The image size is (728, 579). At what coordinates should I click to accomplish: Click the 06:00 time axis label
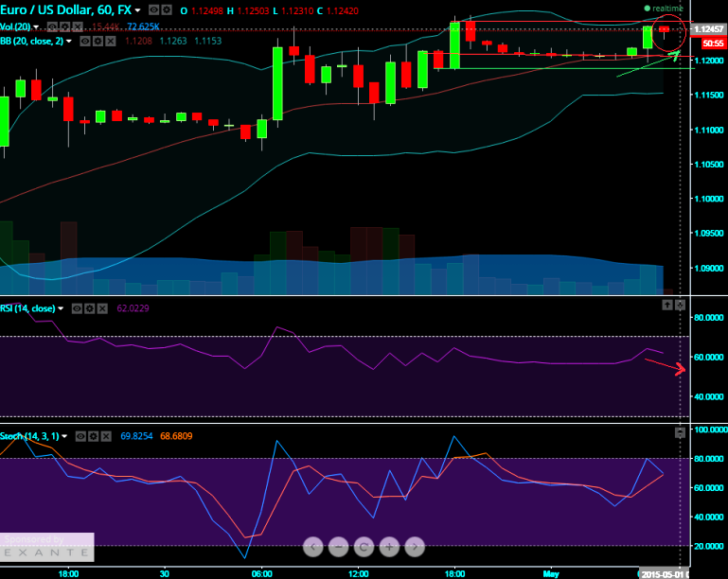(262, 574)
